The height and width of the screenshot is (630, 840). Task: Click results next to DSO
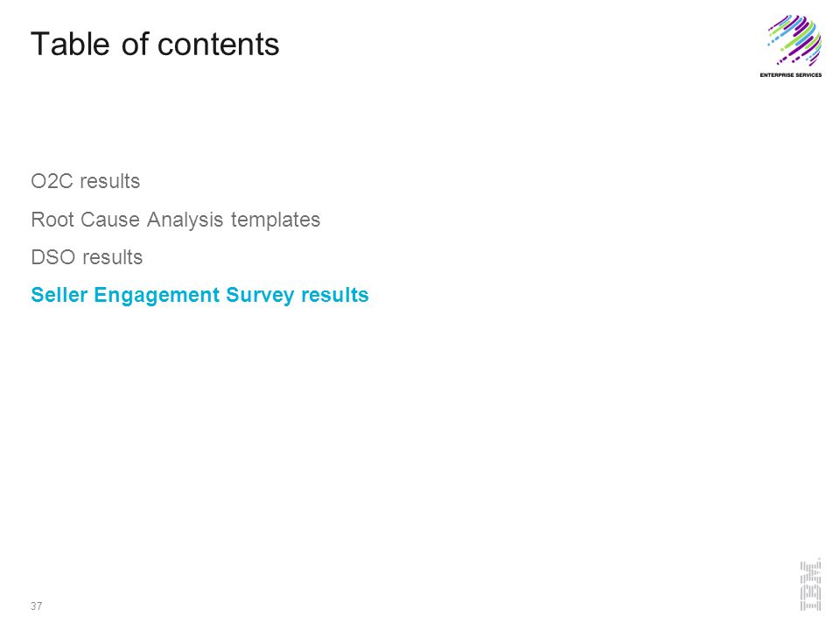tap(113, 257)
